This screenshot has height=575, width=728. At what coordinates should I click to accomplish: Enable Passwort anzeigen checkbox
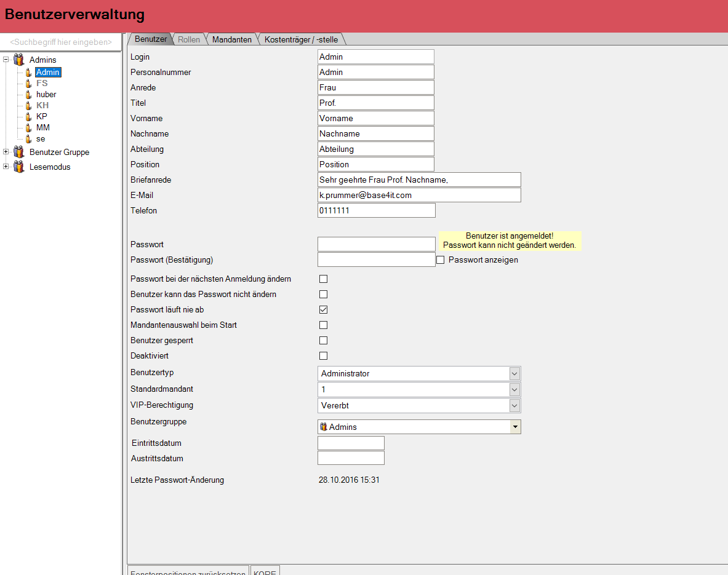(x=441, y=260)
